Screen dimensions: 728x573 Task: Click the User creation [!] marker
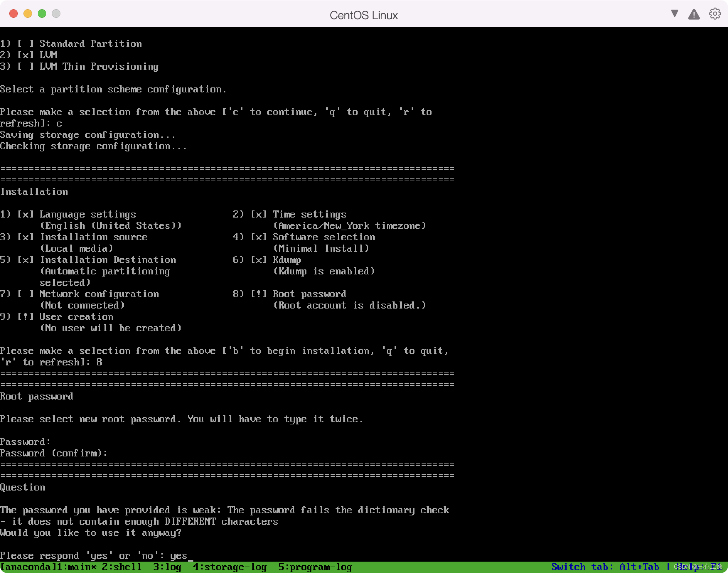click(x=26, y=317)
